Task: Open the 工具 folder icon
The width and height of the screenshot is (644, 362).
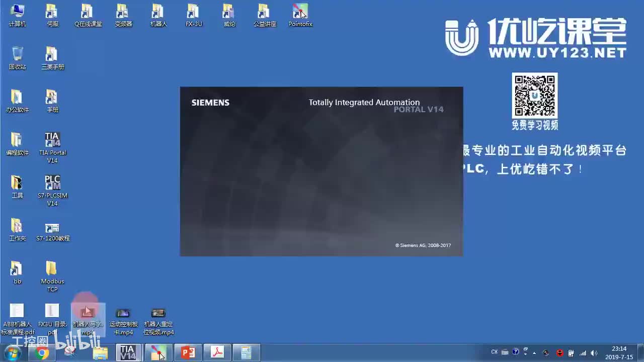Action: click(x=17, y=186)
